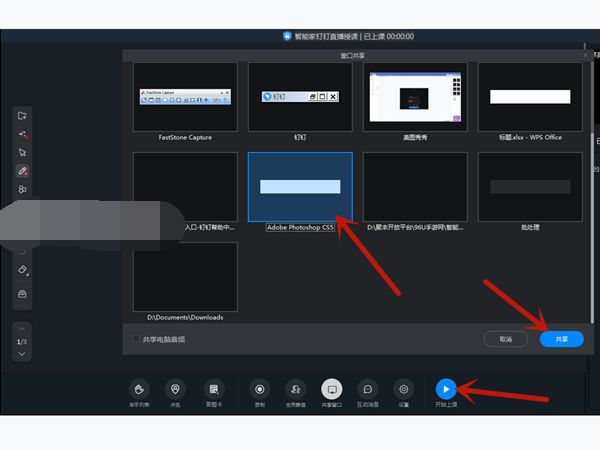Open interactive messages (互动消息)
The width and height of the screenshot is (600, 450).
367,389
